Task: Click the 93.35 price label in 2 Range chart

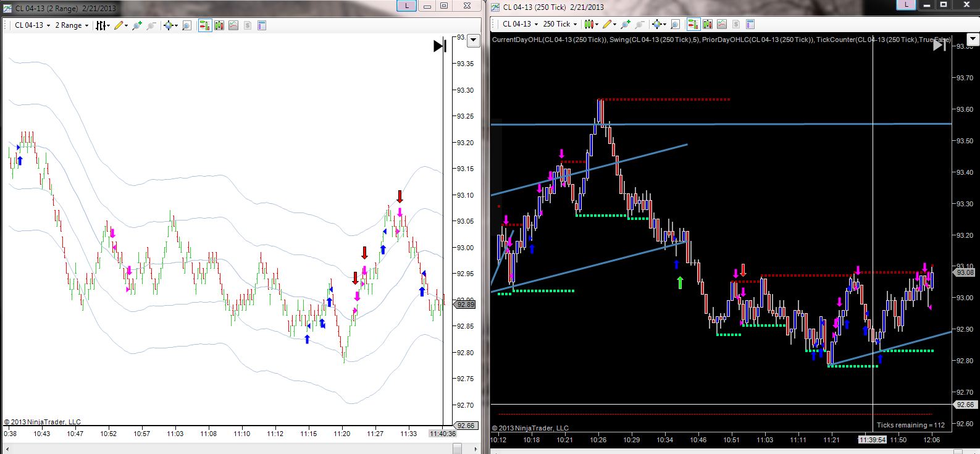Action: click(466, 64)
